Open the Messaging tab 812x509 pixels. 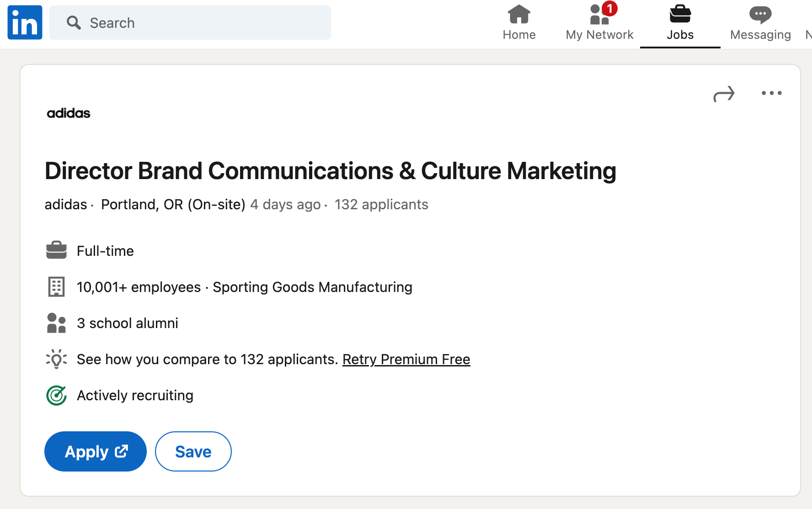tap(760, 23)
